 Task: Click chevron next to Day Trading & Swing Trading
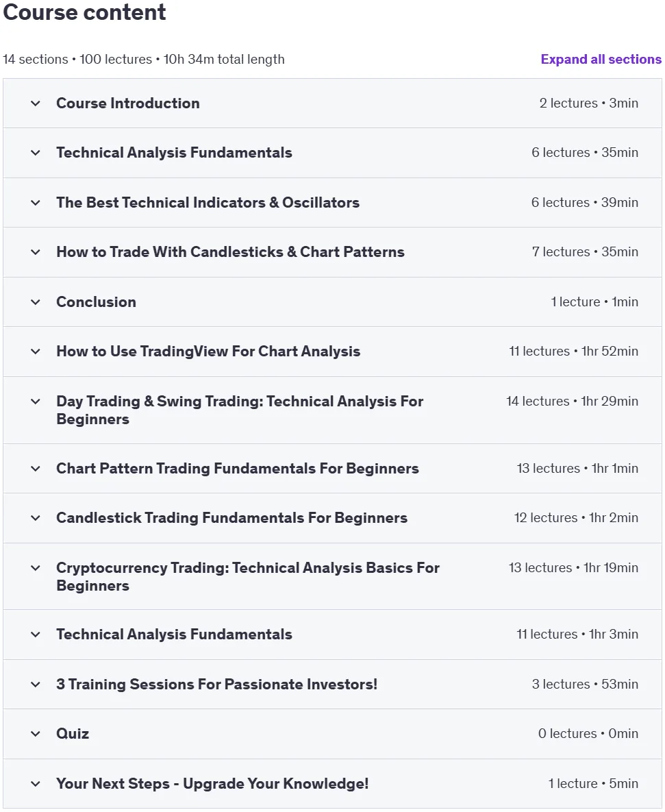click(x=35, y=402)
